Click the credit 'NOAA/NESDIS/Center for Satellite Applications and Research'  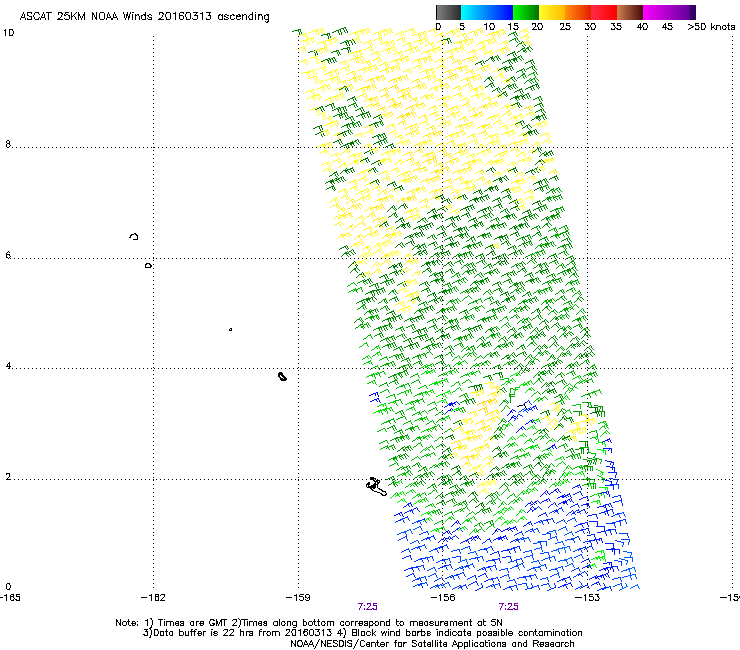[432, 644]
